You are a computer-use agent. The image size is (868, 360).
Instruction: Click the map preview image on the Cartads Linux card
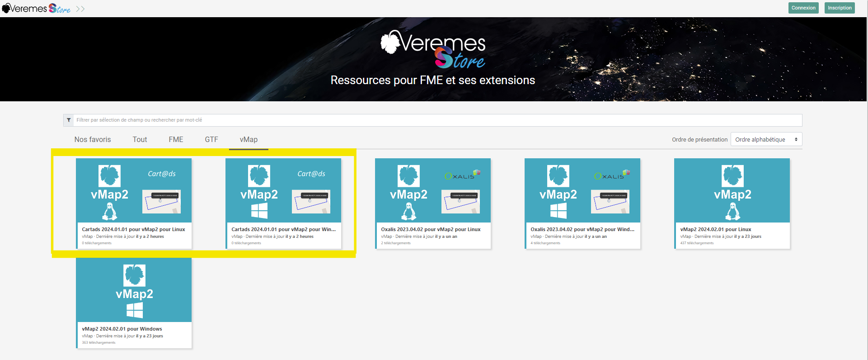[x=162, y=202]
